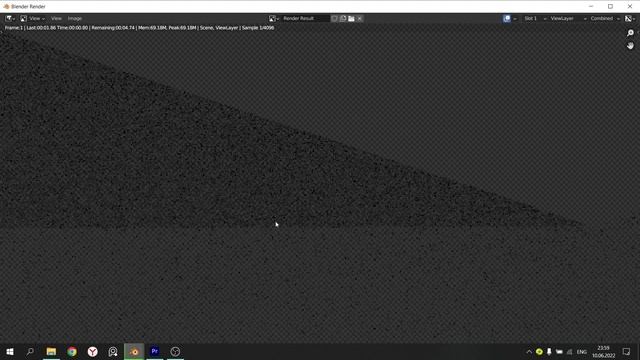Toggle the show gizmo button
Image resolution: width=640 pixels, height=360 pixels.
coord(507,18)
